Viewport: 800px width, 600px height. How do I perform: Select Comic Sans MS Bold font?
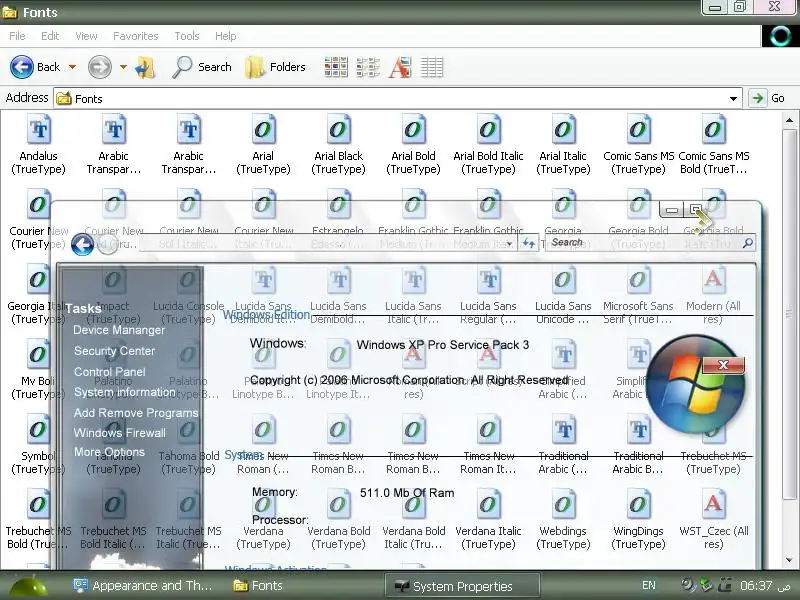713,131
